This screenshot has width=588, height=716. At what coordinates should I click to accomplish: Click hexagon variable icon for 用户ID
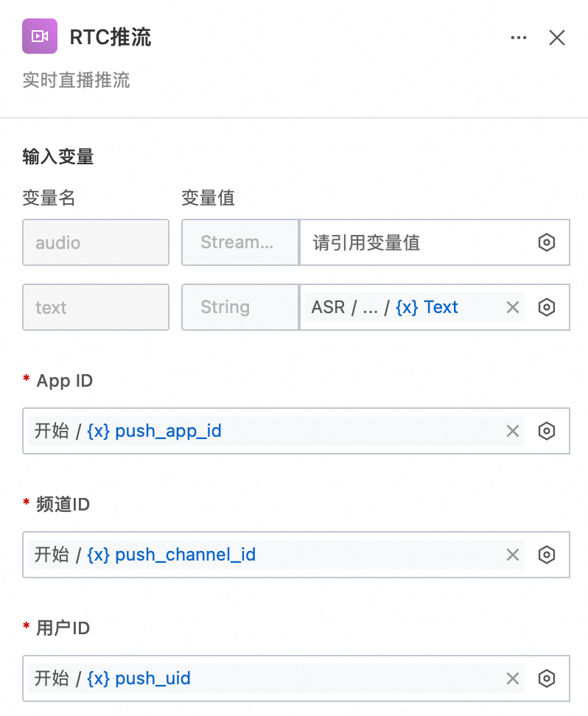(x=546, y=678)
